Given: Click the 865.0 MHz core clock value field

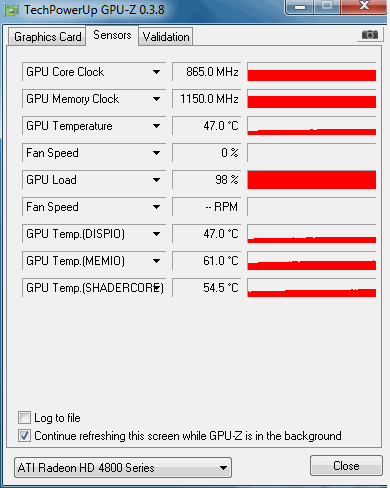Looking at the screenshot, I should pyautogui.click(x=206, y=72).
